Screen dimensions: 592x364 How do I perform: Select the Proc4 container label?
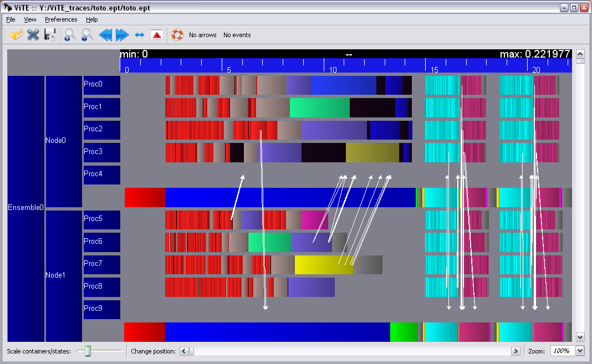click(101, 175)
